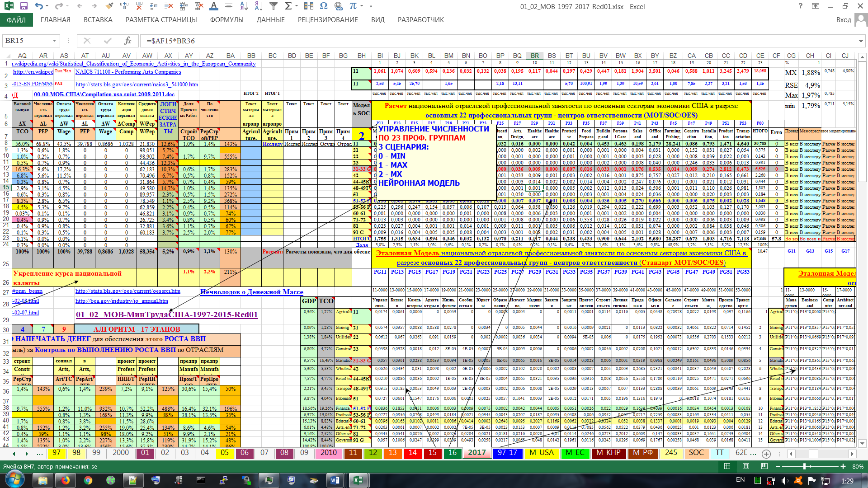
Task: Click the Format Painter brush icon
Action: (x=109, y=6)
